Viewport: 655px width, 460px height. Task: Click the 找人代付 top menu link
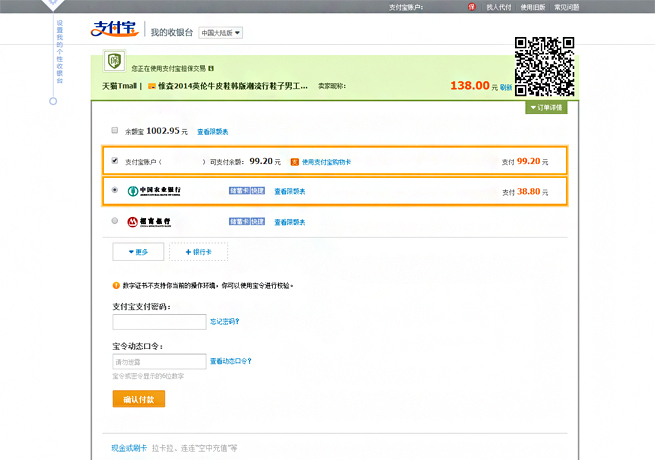point(499,7)
